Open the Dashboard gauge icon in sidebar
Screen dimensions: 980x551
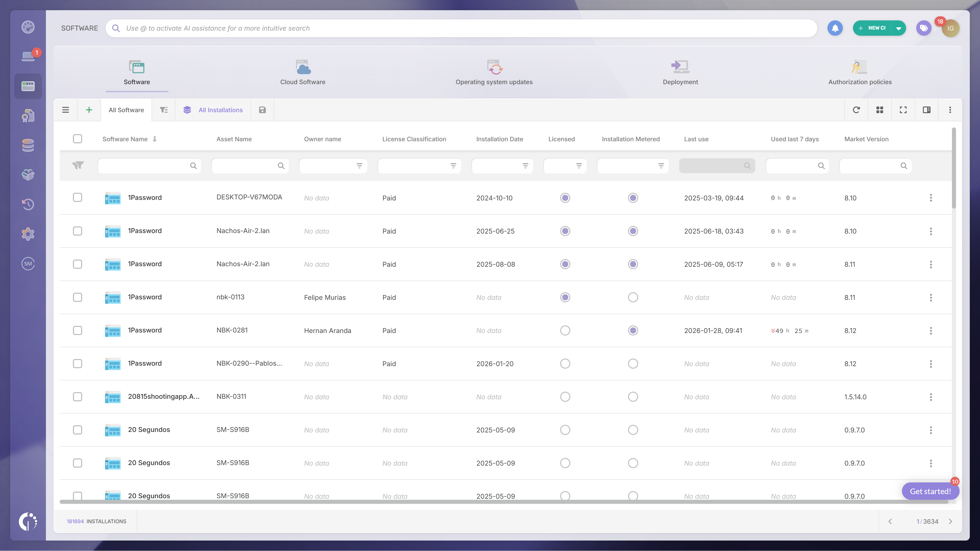point(28,27)
